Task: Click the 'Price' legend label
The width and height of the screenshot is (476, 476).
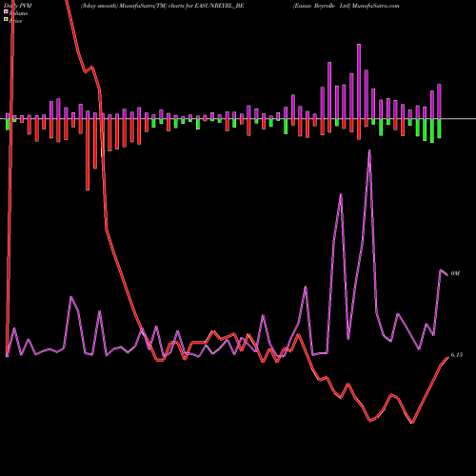Action: point(15,21)
